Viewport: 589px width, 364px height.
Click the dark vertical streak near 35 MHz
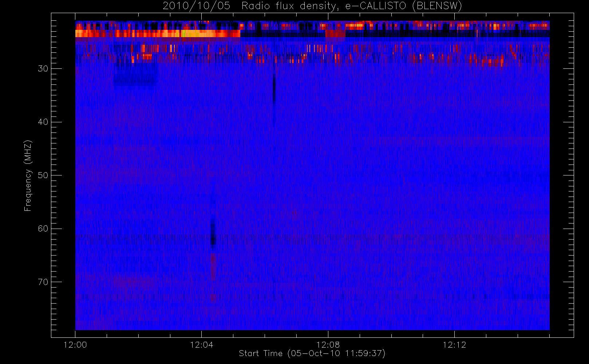coord(274,89)
